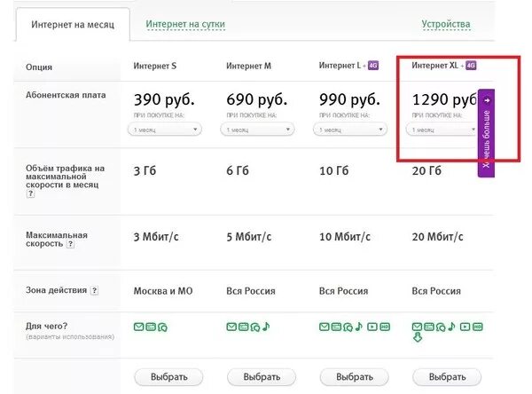
Task: Click the 3 Мбит/с speed value
Action: [x=156, y=237]
